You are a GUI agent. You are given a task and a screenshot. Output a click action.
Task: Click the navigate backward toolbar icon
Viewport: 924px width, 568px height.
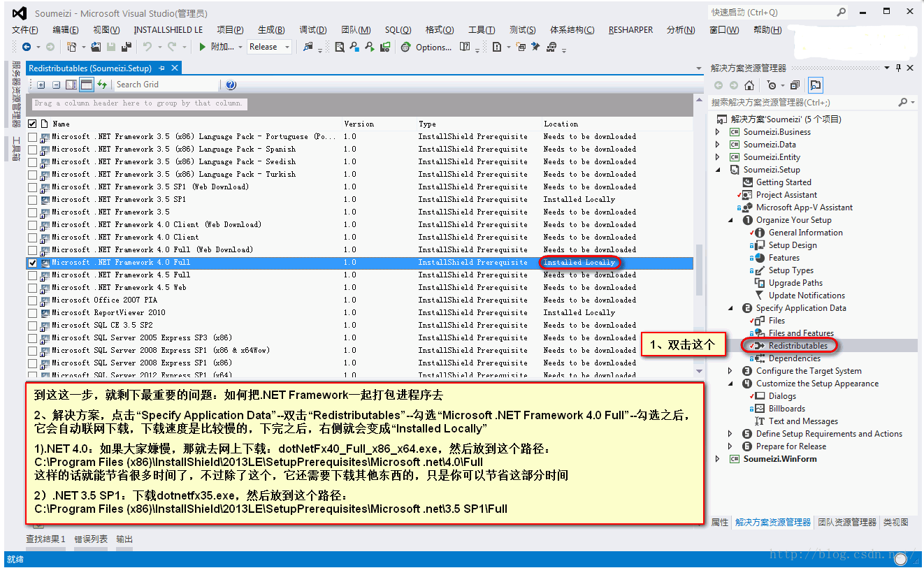(x=27, y=47)
